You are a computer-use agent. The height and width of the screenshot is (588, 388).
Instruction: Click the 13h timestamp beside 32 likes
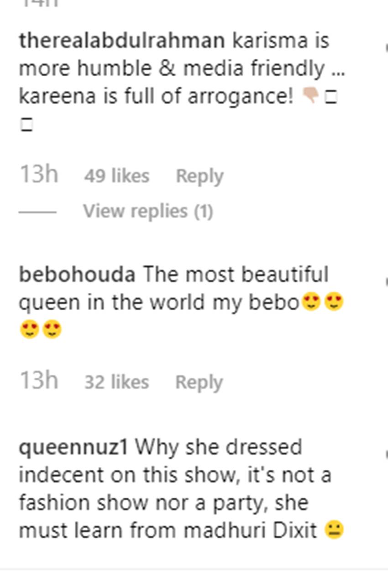click(x=38, y=380)
